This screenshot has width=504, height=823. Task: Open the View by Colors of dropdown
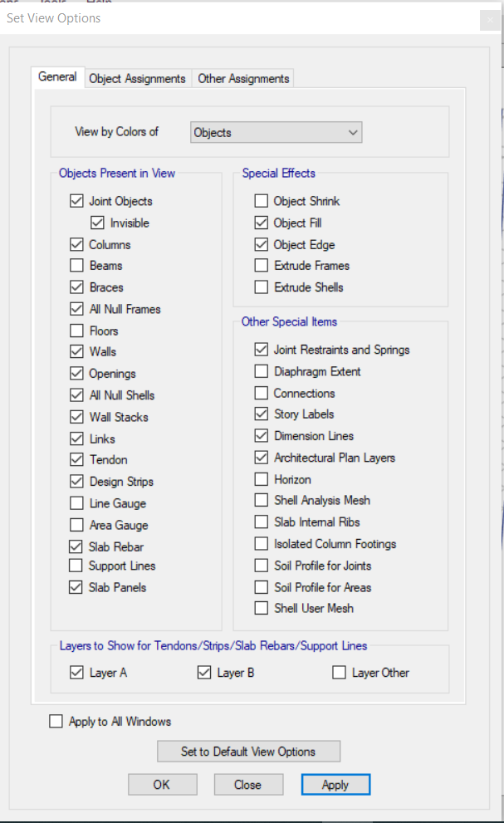pos(276,132)
